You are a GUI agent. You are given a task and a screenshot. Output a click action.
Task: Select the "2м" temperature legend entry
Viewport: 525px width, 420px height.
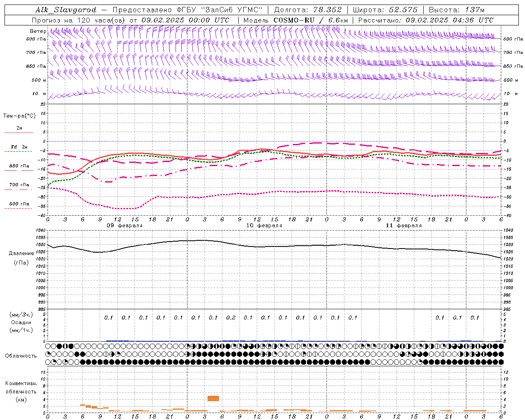point(19,128)
